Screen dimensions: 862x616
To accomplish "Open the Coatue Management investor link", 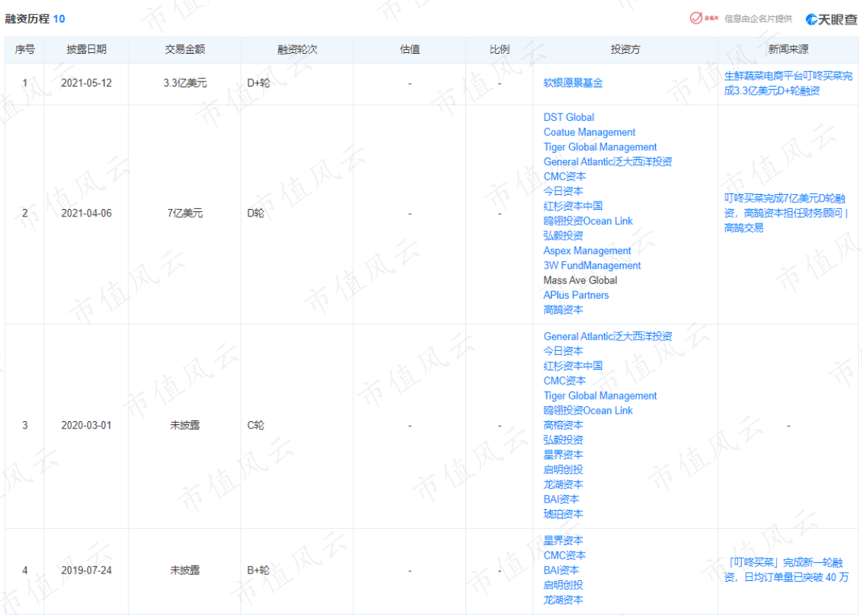I will click(x=589, y=132).
